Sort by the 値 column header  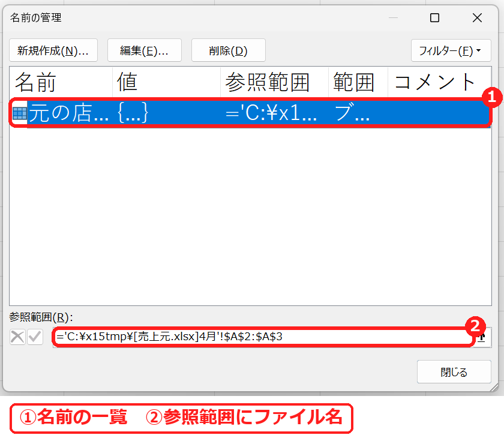coord(167,82)
